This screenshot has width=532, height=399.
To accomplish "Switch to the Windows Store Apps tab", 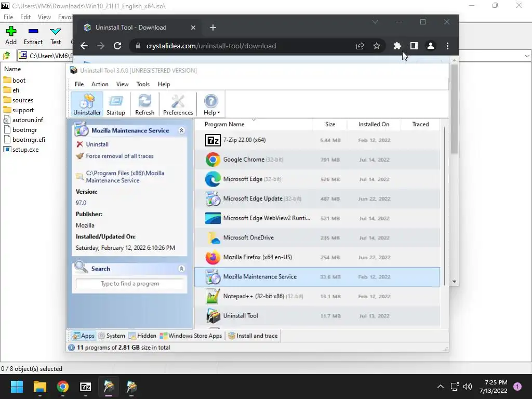I will tap(191, 336).
